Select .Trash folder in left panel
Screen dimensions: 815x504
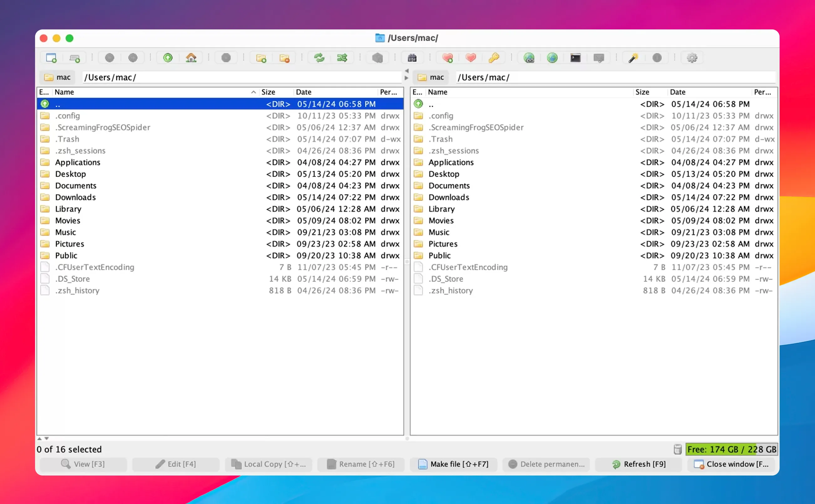pyautogui.click(x=220, y=139)
